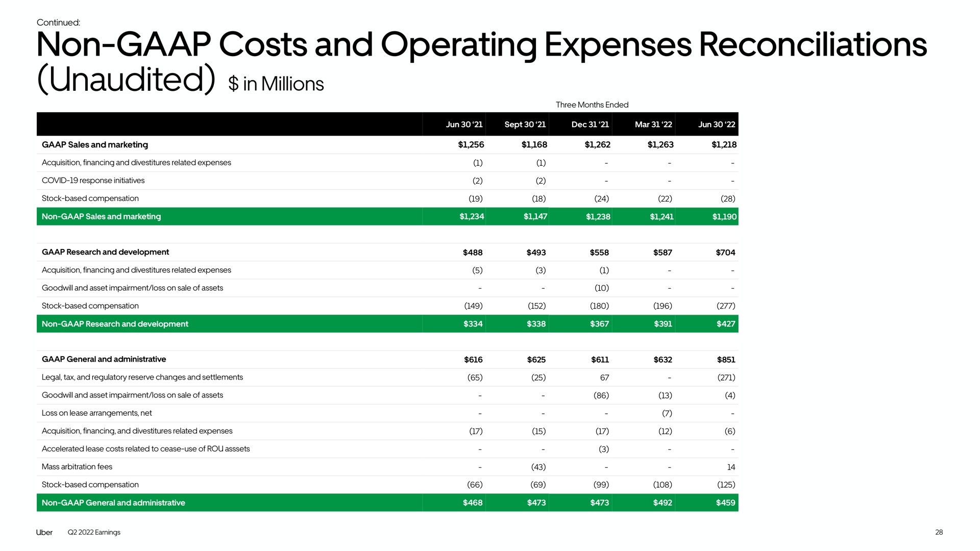Click the $488 GAAP Research and development value
Viewport: 980px width, 551px height.
pos(472,253)
